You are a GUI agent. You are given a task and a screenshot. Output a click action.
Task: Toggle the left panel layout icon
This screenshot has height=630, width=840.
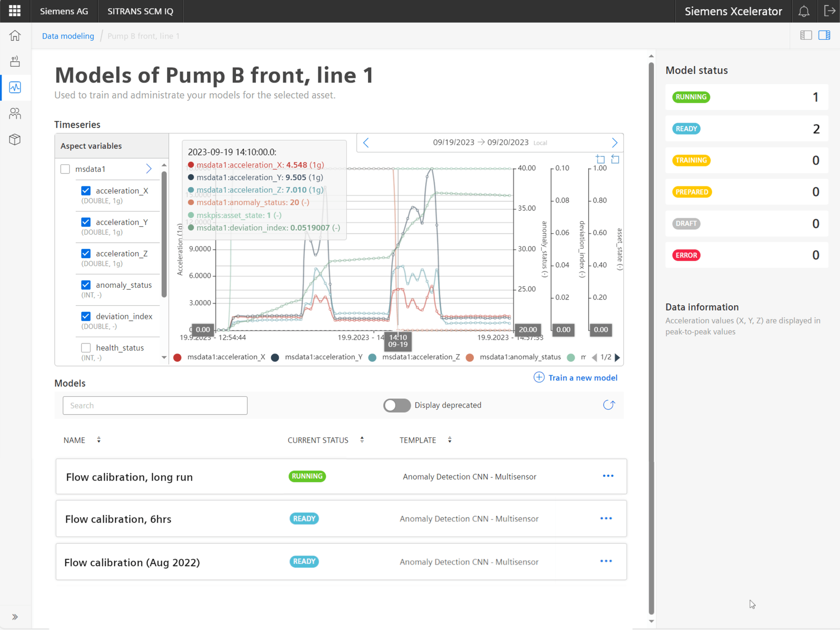806,35
